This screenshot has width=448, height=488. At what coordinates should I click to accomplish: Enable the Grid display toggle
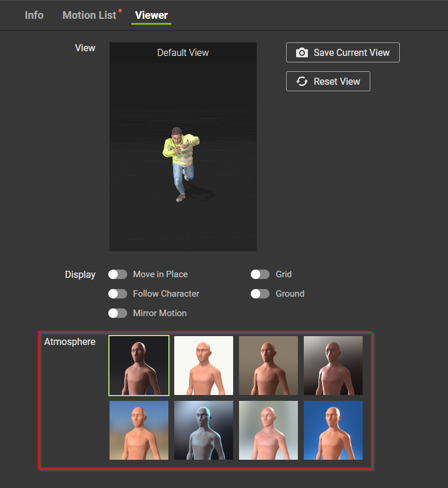pyautogui.click(x=260, y=274)
